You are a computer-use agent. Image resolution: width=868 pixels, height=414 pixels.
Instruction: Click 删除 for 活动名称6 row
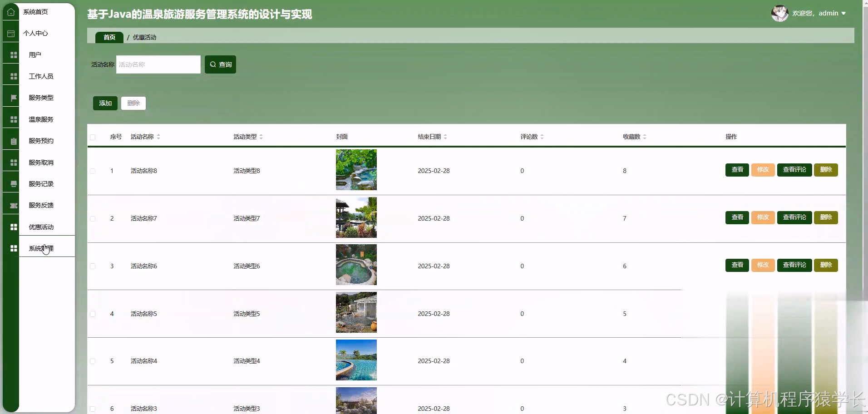(826, 265)
